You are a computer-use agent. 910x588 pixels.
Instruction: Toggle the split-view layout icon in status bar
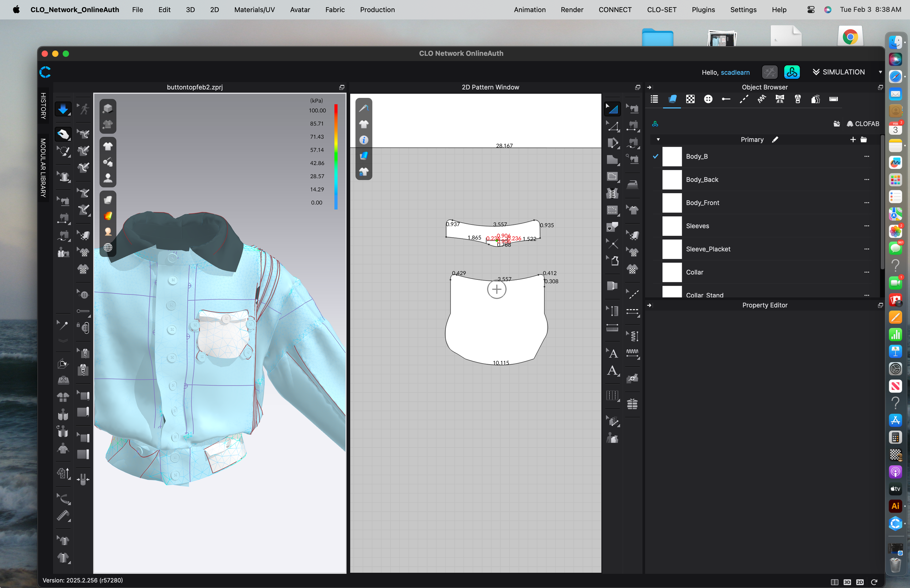(x=834, y=582)
